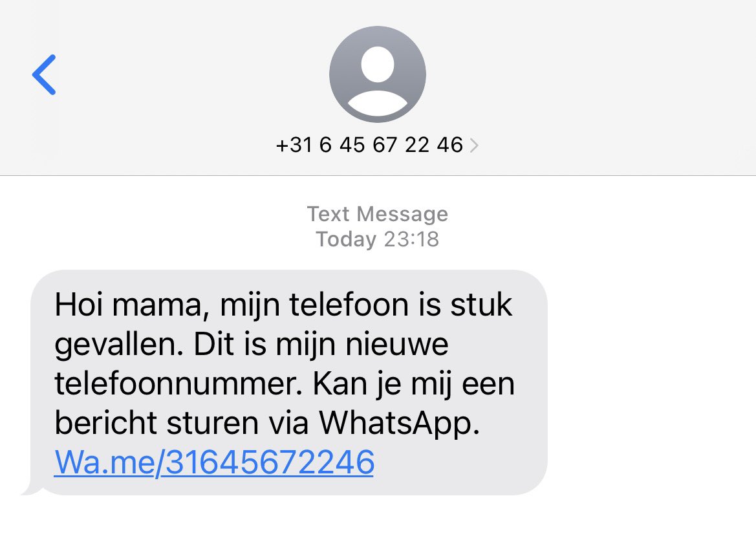Viewport: 756px width, 540px height.
Task: Expand contact details via the small gray chevron
Action: click(474, 145)
